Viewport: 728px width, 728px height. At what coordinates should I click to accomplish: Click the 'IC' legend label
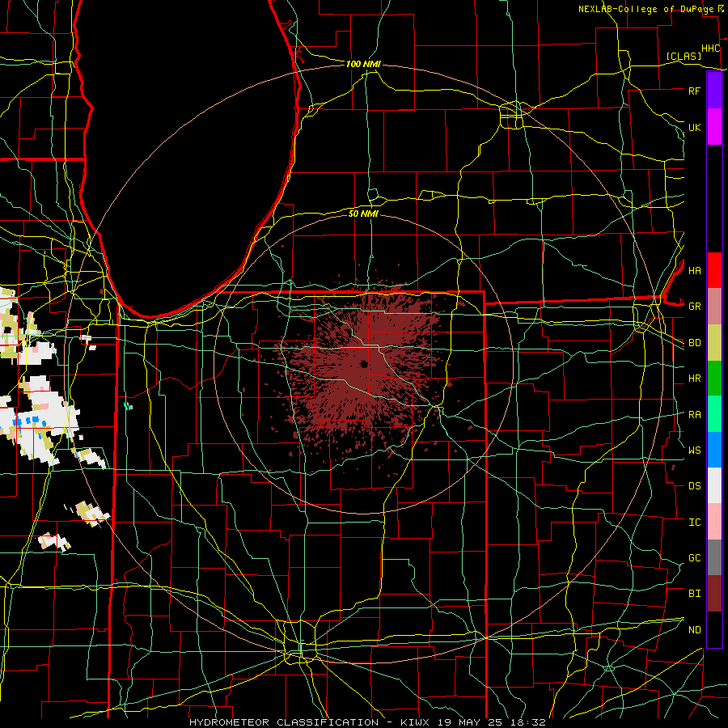(x=694, y=523)
